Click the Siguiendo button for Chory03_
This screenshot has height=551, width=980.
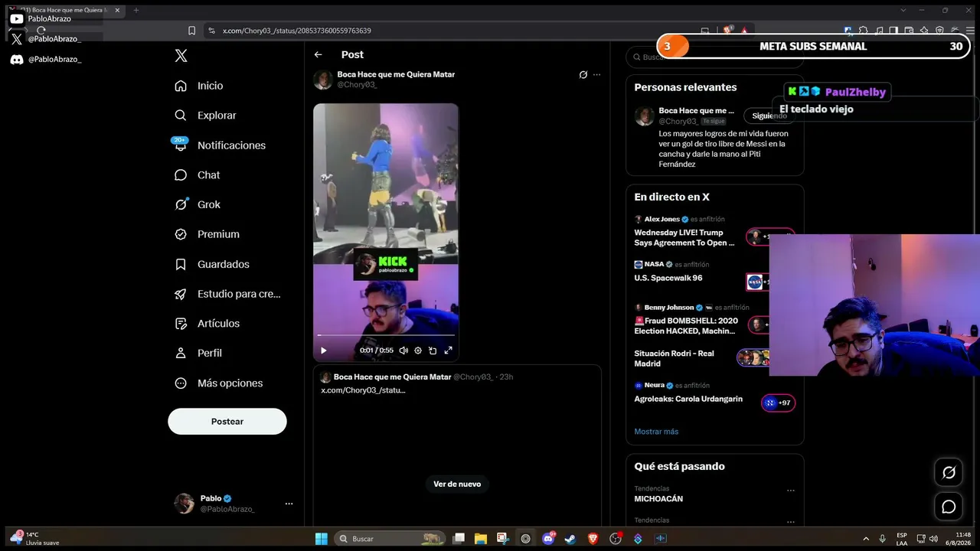pyautogui.click(x=769, y=116)
